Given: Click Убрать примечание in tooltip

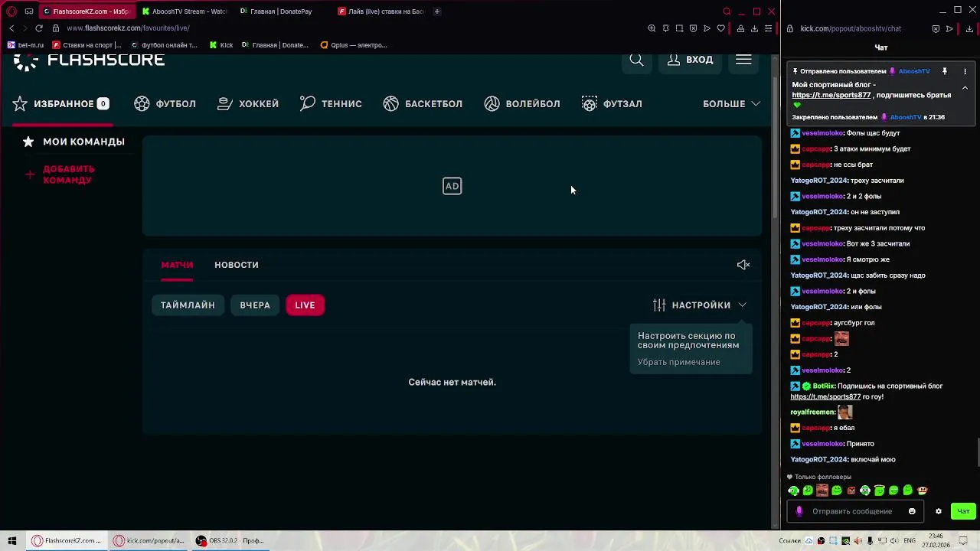Looking at the screenshot, I should click(679, 362).
